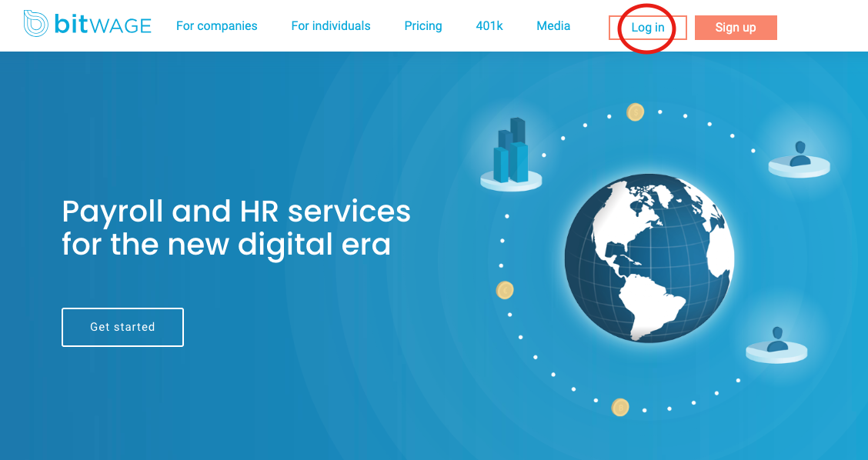
Task: Click the "for the new digital era" text
Action: point(225,245)
